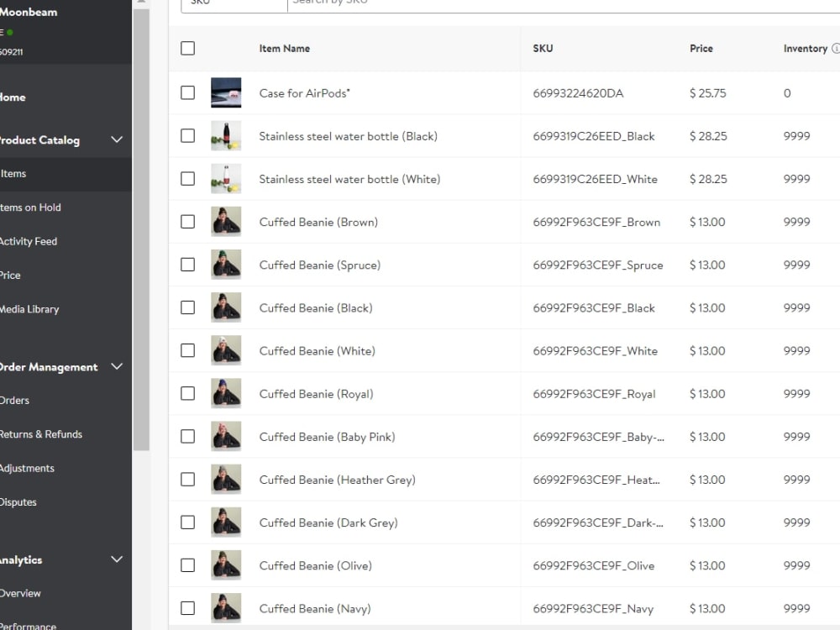
Task: Click the Inventory info icon in header
Action: [x=836, y=48]
